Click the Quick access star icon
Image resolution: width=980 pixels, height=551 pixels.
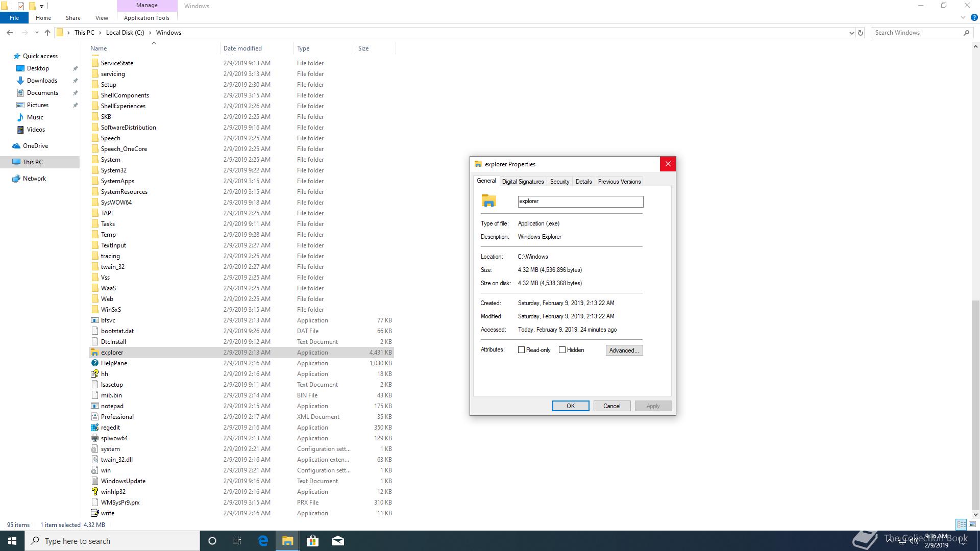(x=16, y=56)
